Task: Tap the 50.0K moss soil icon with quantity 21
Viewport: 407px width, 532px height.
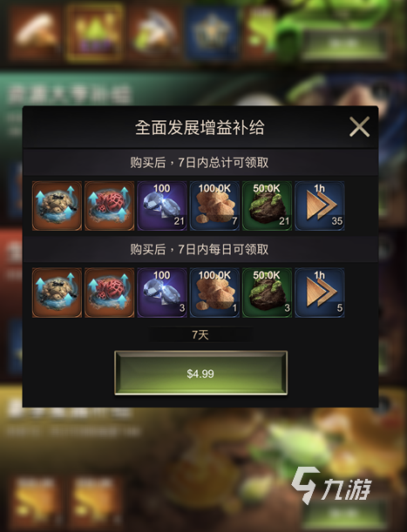Action: (x=267, y=206)
